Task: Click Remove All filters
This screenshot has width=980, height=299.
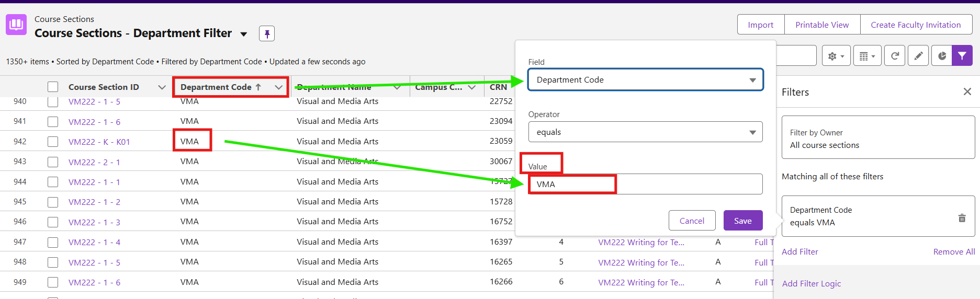Action: click(954, 252)
